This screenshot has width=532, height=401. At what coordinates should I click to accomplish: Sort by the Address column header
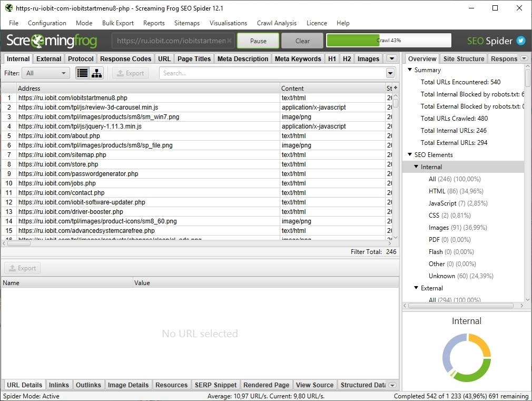(148, 89)
